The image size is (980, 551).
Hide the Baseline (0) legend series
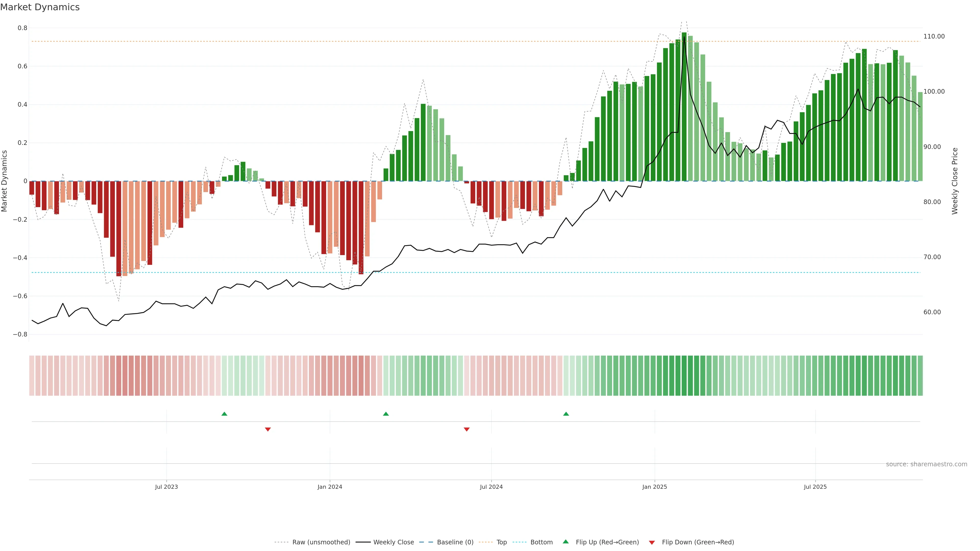455,542
